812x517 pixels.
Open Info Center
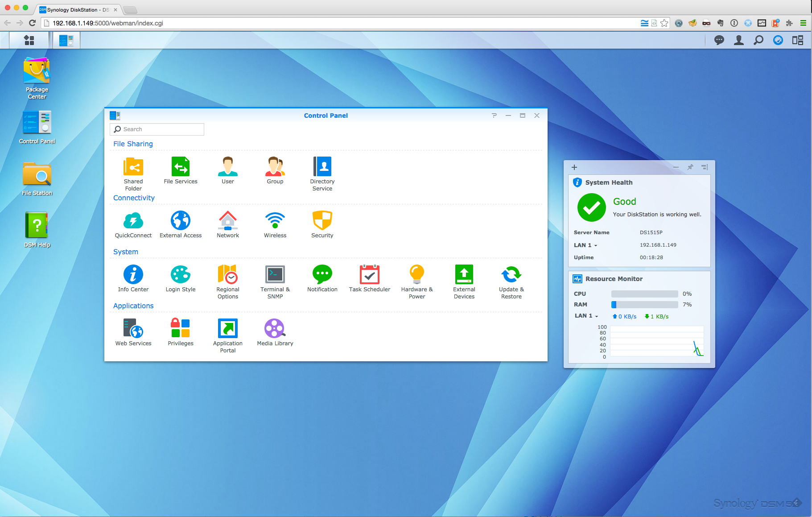coord(133,278)
